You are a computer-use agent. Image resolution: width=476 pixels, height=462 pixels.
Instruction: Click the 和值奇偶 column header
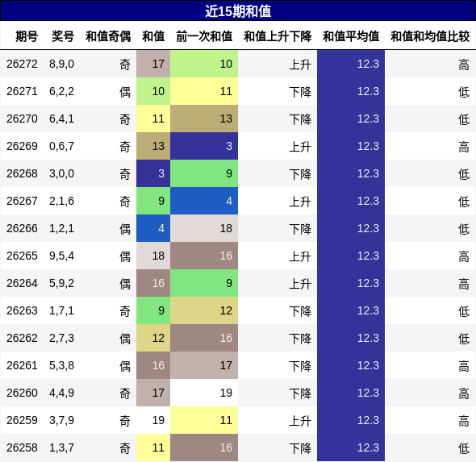point(108,36)
